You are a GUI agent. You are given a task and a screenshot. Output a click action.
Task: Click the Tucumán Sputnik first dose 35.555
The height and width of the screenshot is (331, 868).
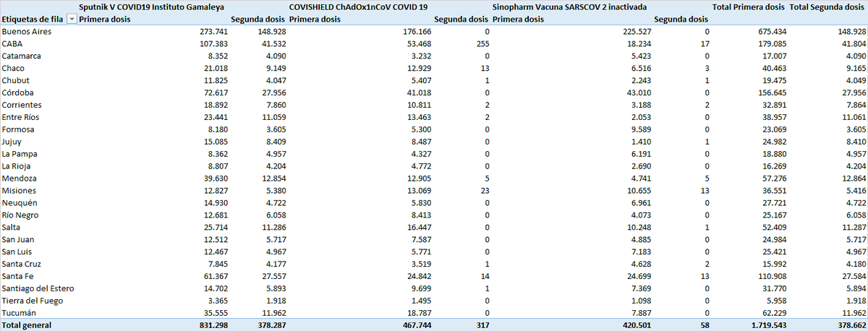[215, 313]
